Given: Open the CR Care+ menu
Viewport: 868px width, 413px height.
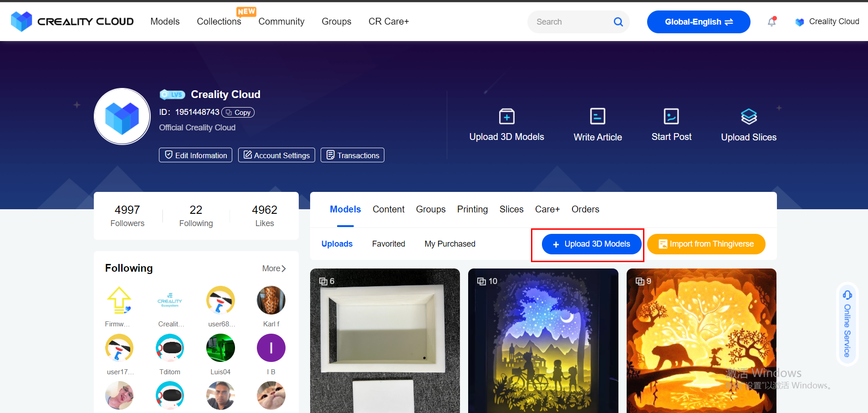Looking at the screenshot, I should 388,21.
